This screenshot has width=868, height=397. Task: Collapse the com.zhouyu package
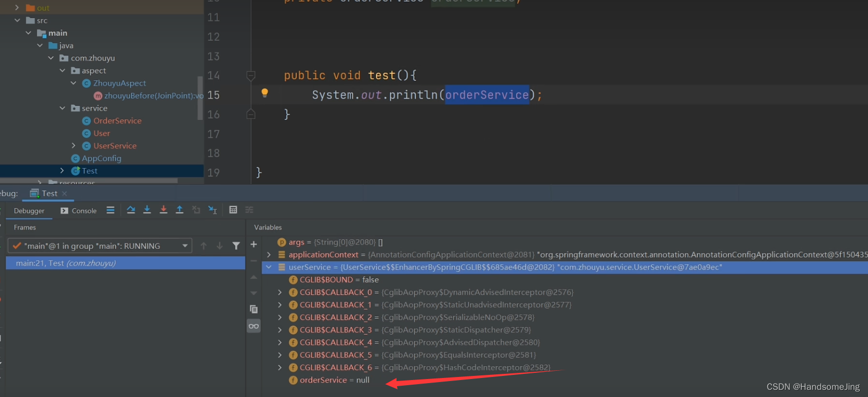tap(51, 58)
